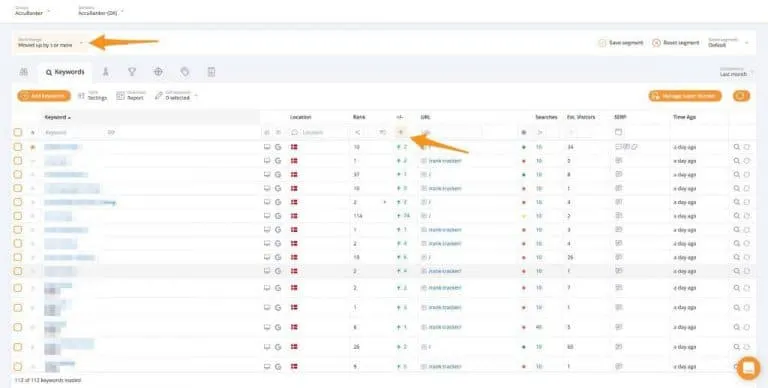Click the SERP filter icon below the SERP header

[x=618, y=132]
